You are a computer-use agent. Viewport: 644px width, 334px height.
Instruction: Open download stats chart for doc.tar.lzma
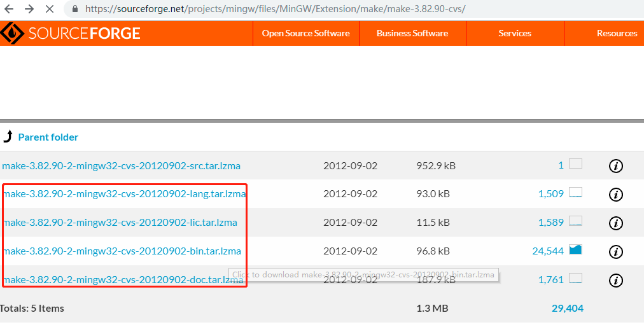pyautogui.click(x=575, y=279)
